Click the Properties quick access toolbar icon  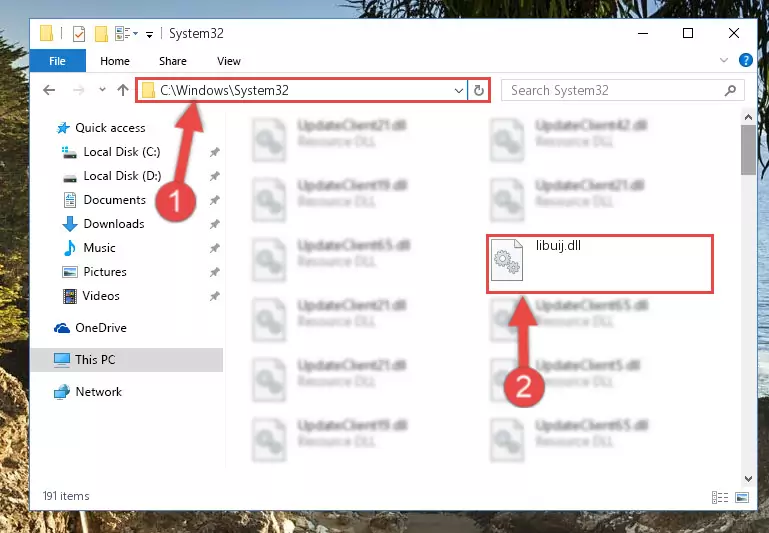78,34
